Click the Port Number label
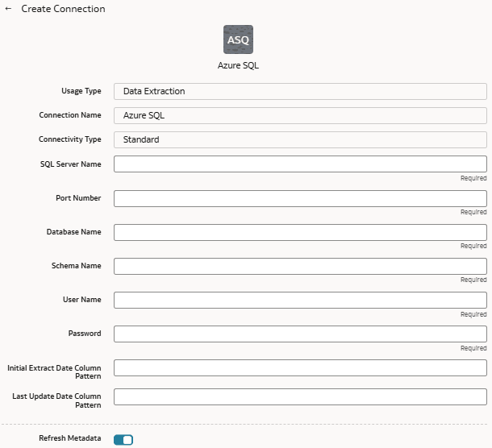The image size is (492, 448). click(78, 198)
